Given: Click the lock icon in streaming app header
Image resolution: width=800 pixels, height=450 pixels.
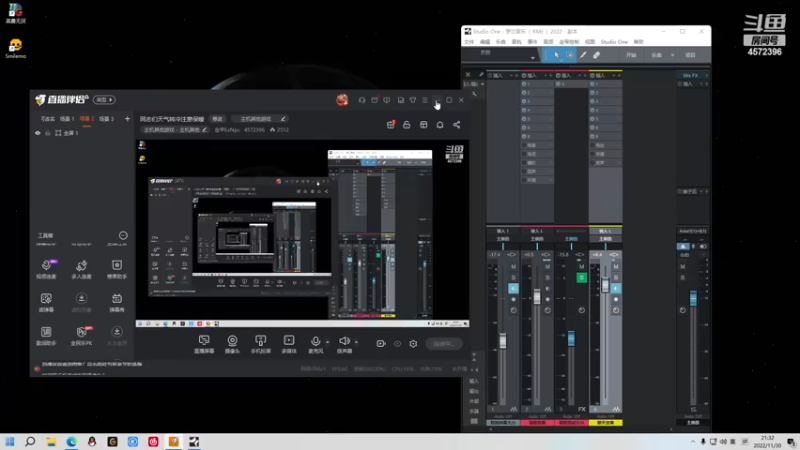Looking at the screenshot, I should coord(407,125).
